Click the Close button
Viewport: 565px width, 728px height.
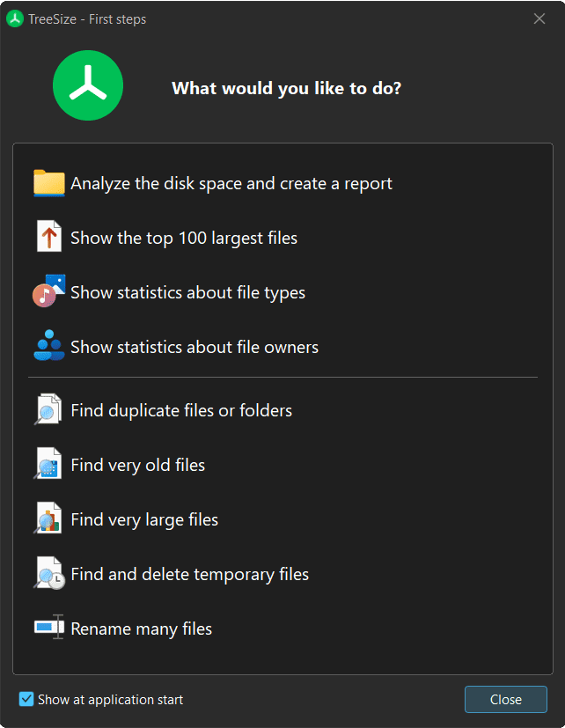[505, 699]
